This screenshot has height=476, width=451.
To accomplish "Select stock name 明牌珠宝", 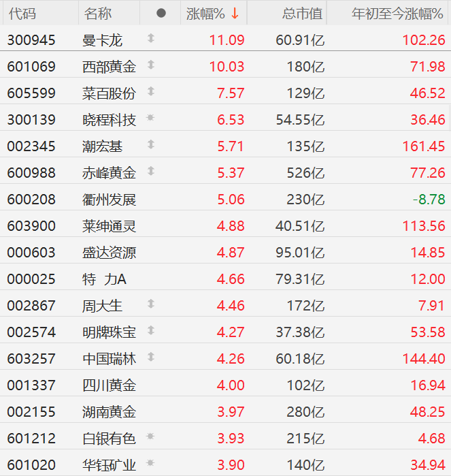I will (110, 332).
